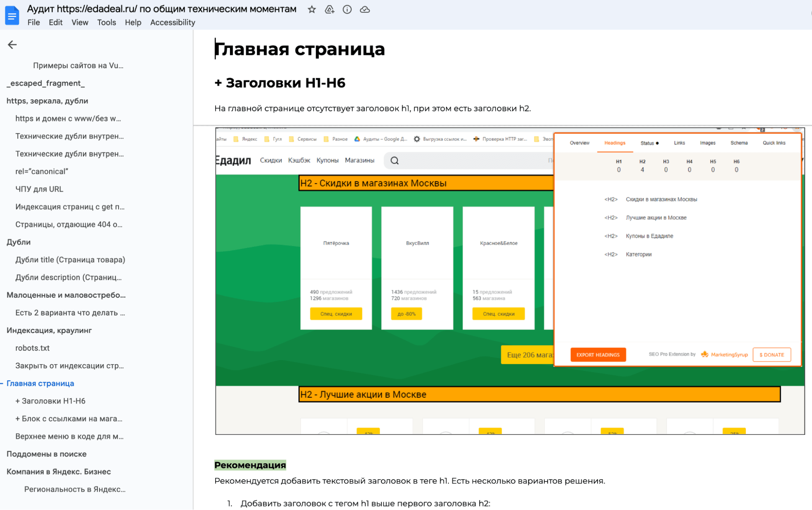This screenshot has height=510, width=812.
Task: Open the Tools menu
Action: coord(106,22)
